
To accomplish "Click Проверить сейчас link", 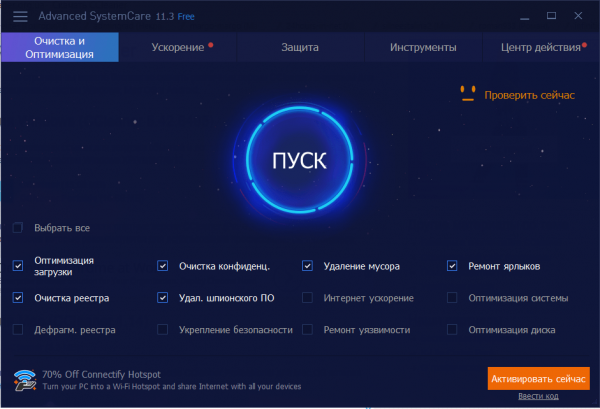I will coord(529,95).
